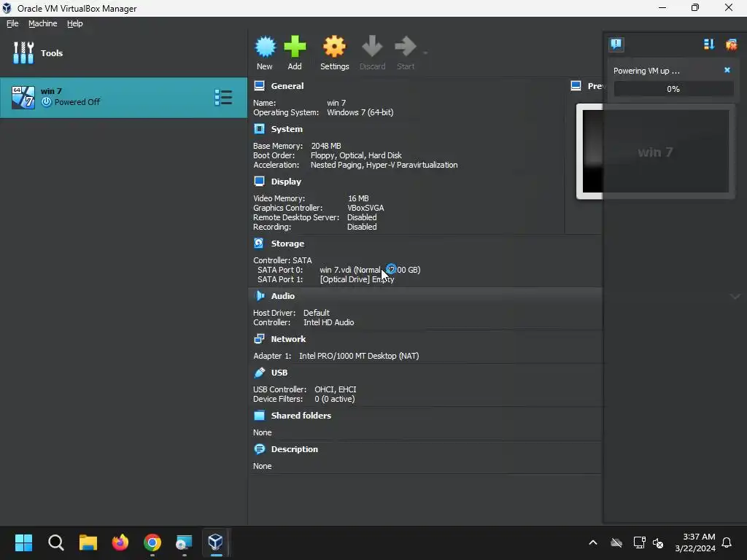Image resolution: width=747 pixels, height=560 pixels.
Task: Toggle the notification center exclamation icon
Action: [616, 44]
